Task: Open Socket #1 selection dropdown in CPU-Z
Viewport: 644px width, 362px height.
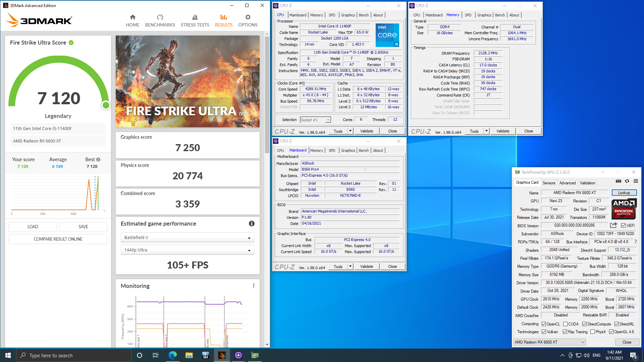Action: click(315, 120)
